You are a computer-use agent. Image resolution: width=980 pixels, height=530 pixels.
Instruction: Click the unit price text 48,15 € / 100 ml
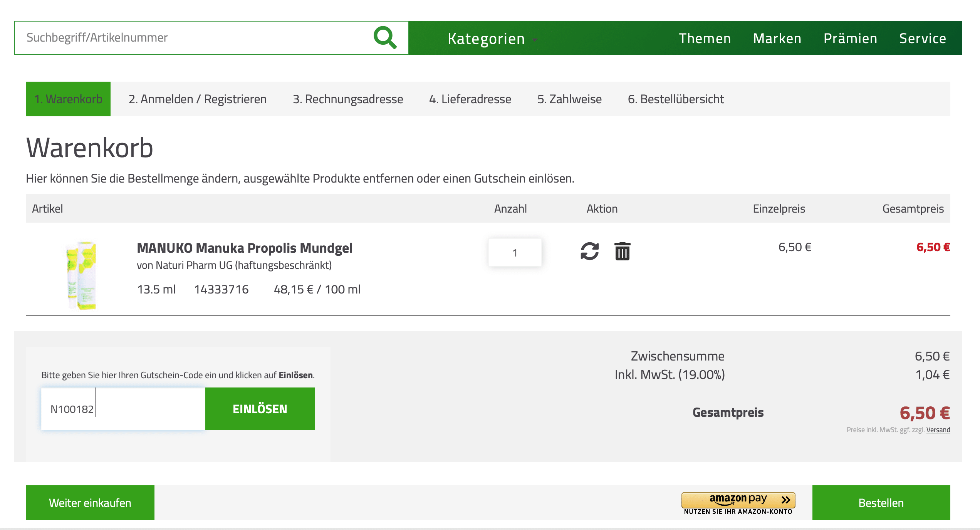pos(317,289)
